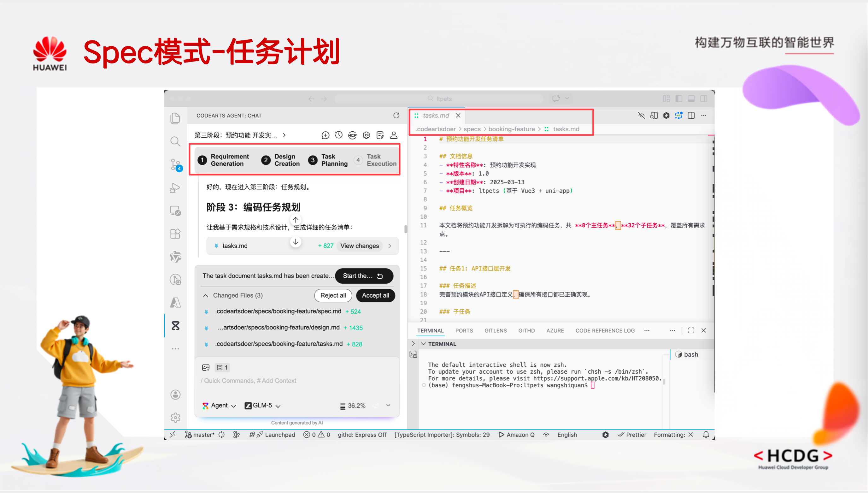Switch to the GITLENS panel tab
Viewport: 868px width, 493px height.
495,330
